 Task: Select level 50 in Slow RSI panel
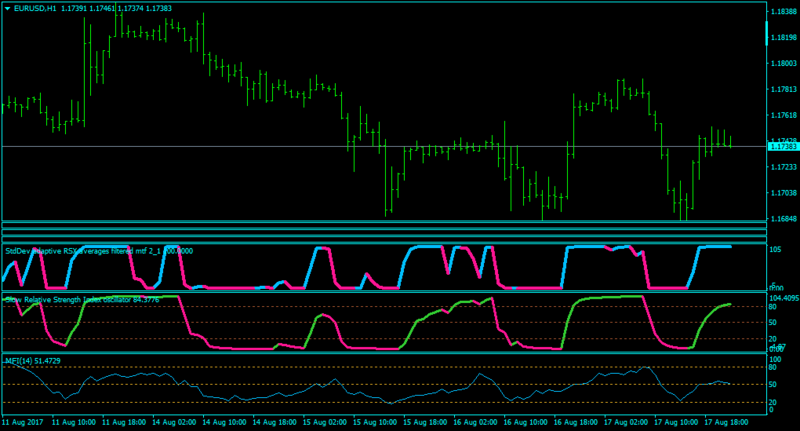[772, 322]
